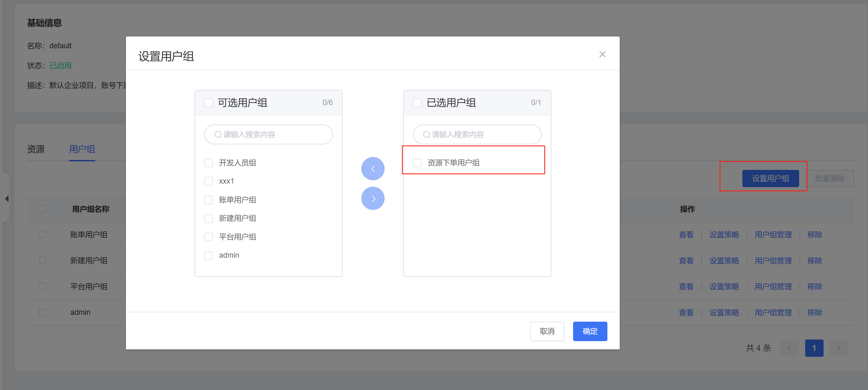Check the admin table row checkbox

pyautogui.click(x=43, y=312)
